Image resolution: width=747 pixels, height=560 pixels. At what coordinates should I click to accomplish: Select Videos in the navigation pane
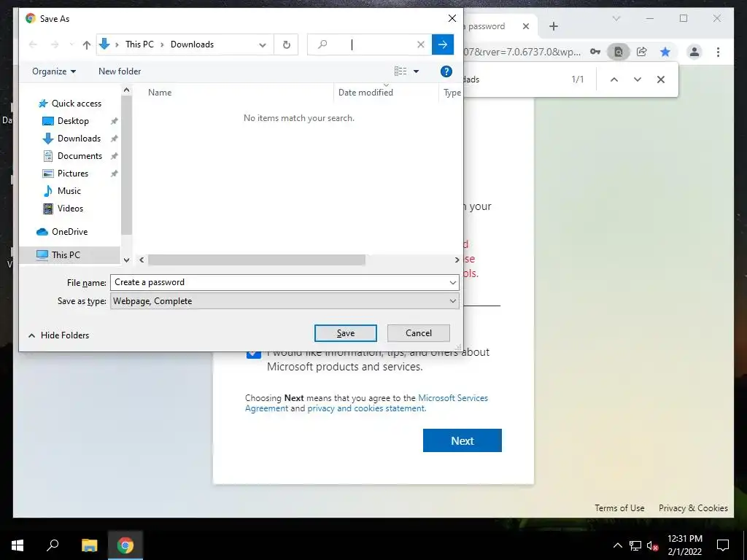(x=63, y=209)
